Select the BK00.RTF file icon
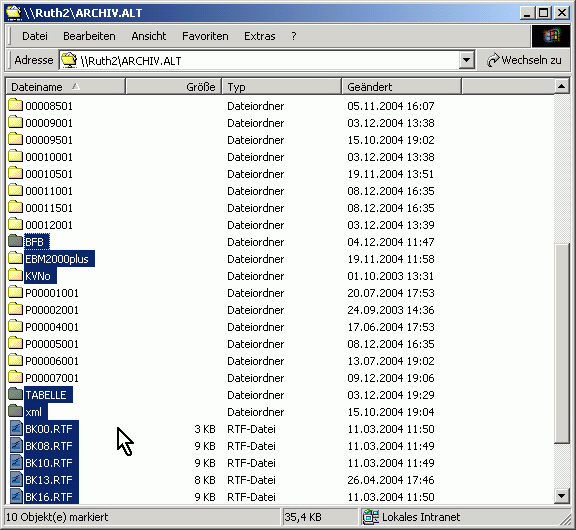Viewport: 576px width, 530px height. click(16, 428)
